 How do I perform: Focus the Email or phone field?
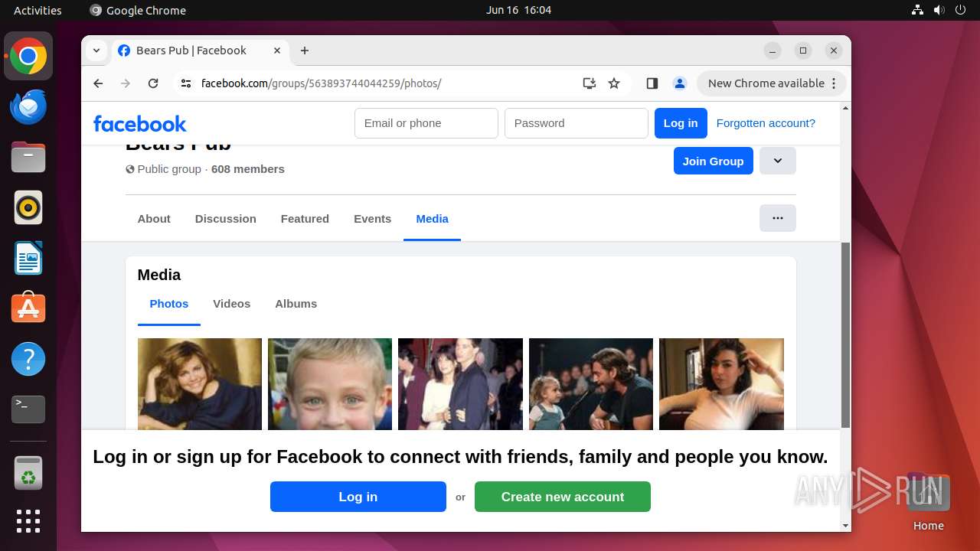click(x=426, y=123)
